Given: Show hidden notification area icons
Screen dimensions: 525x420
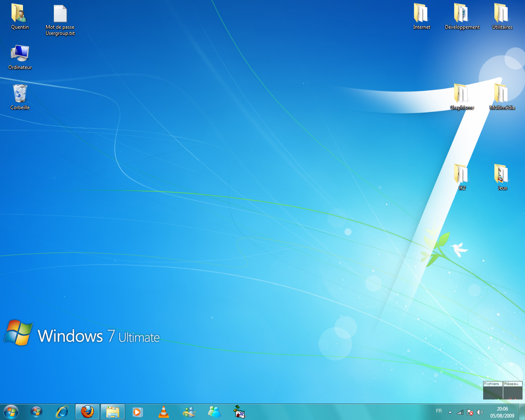Looking at the screenshot, I should [x=450, y=412].
